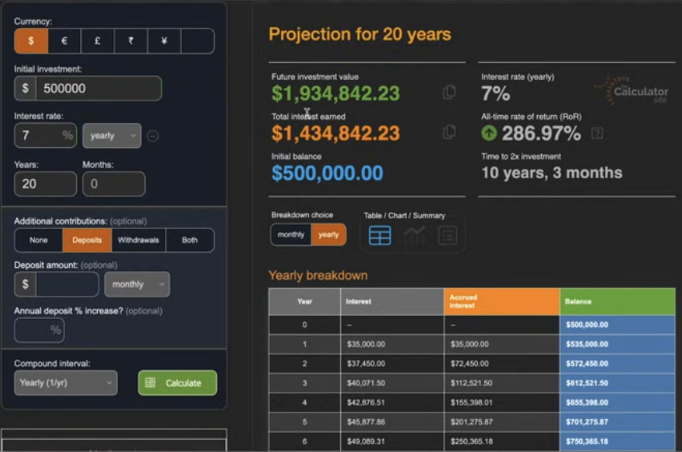Click the $1,434,842.23 total interest value

[335, 133]
